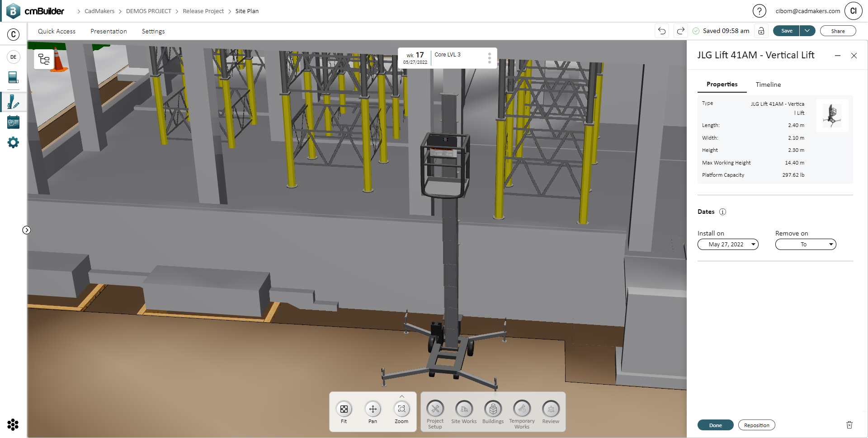Open the model tree hierarchy icon
The height and width of the screenshot is (438, 868).
[x=44, y=59]
